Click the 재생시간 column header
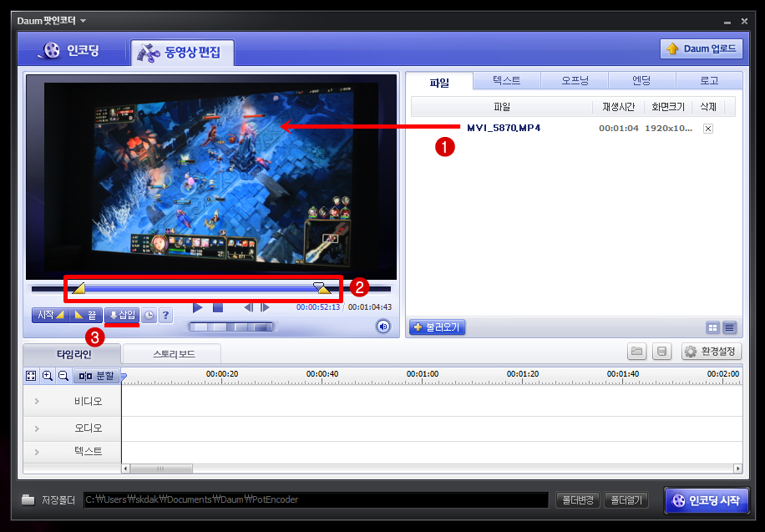765x532 pixels. coord(618,107)
